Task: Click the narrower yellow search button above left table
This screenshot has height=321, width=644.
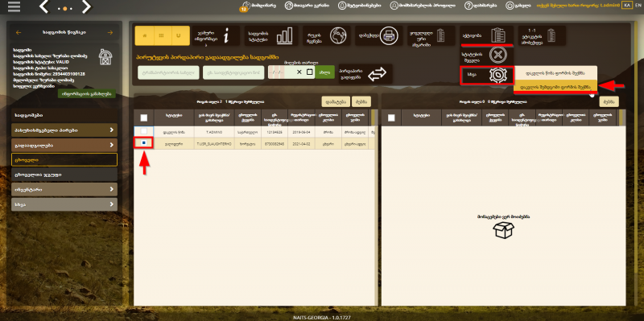Action: point(361,101)
